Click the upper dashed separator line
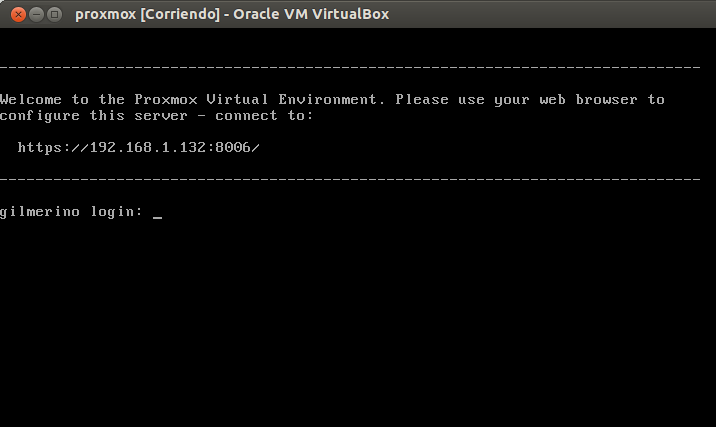This screenshot has height=427, width=716. pos(350,68)
